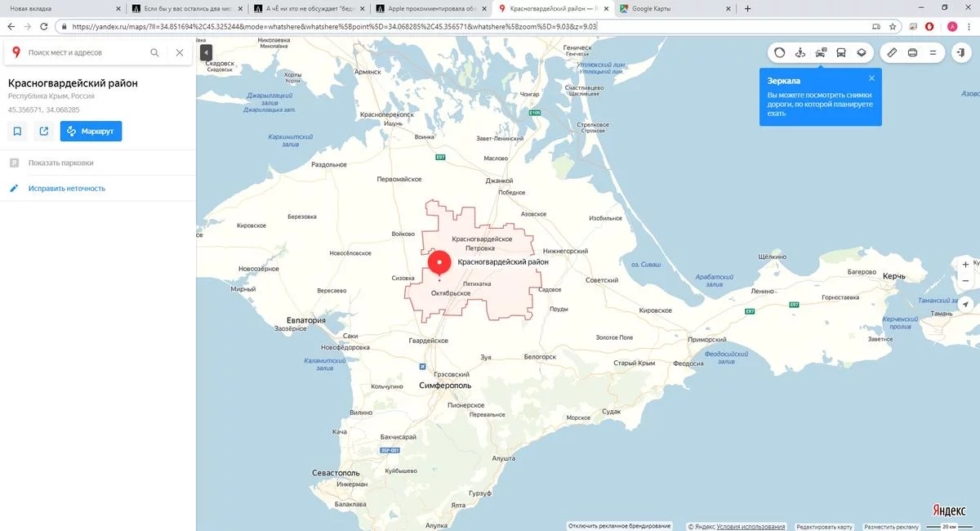Build a route with the Маршрут button

coord(91,131)
